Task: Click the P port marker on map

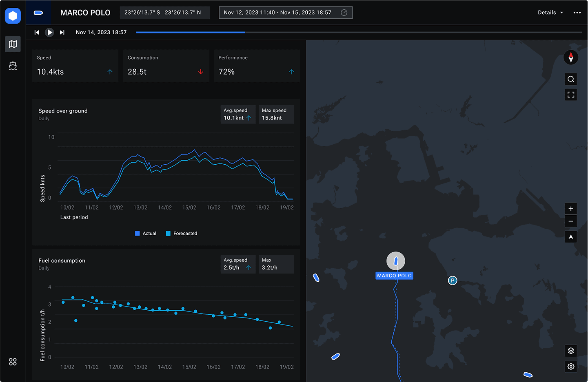Action: click(452, 280)
